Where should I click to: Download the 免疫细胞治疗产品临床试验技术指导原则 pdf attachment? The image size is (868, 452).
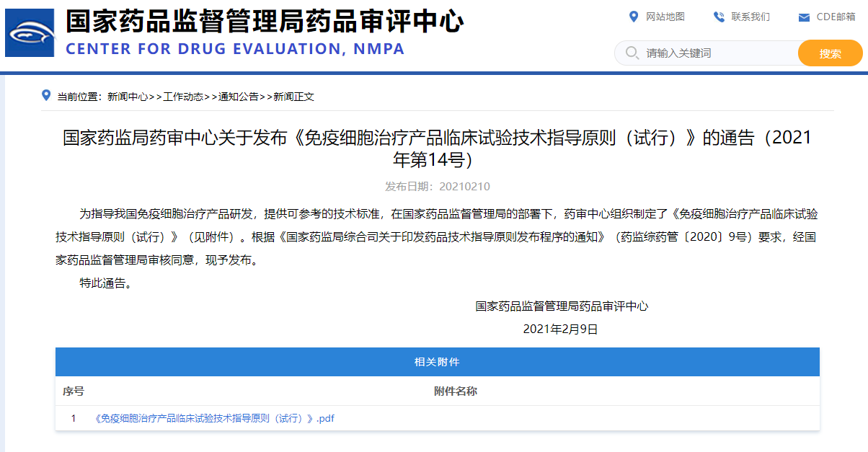(x=215, y=419)
